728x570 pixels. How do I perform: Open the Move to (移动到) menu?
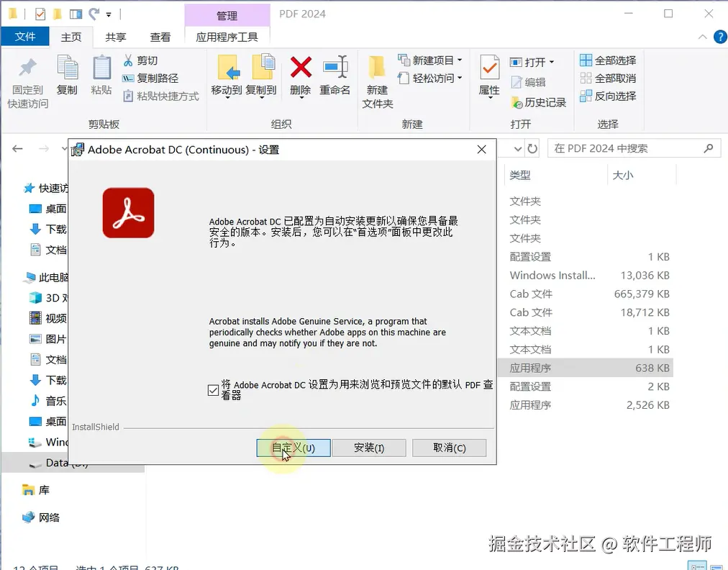[227, 77]
